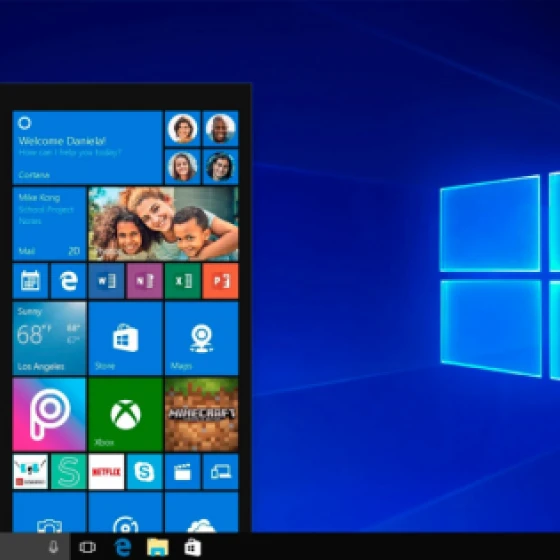Image resolution: width=560 pixels, height=560 pixels.
Task: Open the Word tile
Action: [106, 281]
